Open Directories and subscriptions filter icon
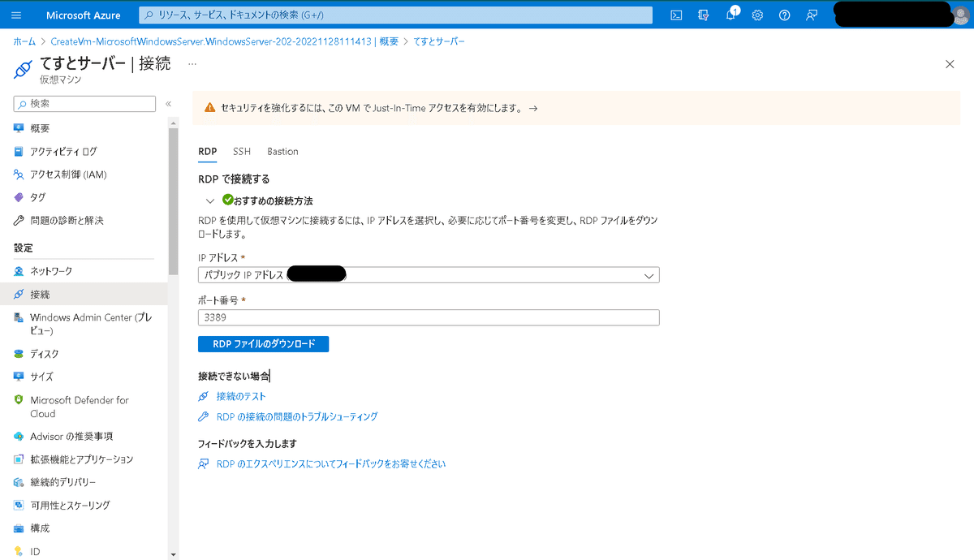 tap(704, 15)
